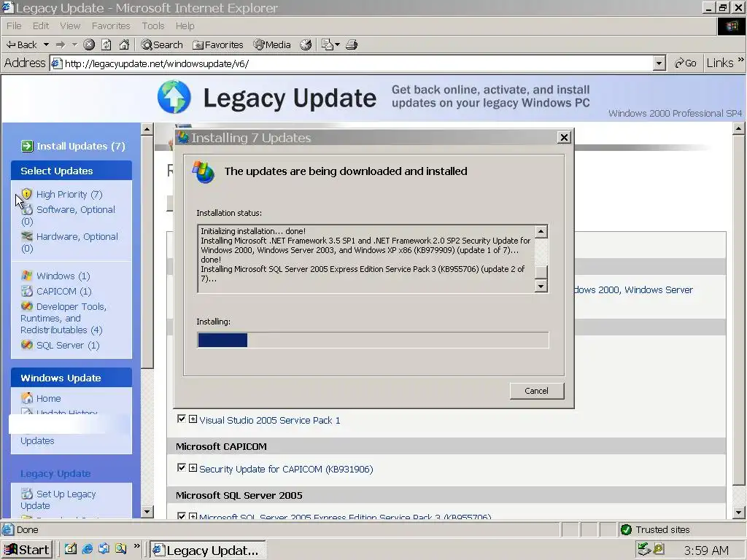Select High Priority (7) category
Image resolution: width=747 pixels, height=560 pixels.
[x=69, y=194]
